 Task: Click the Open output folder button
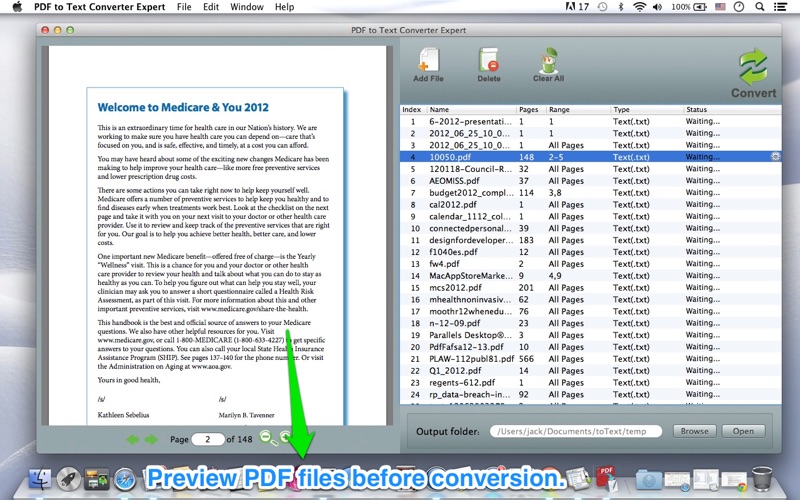click(x=743, y=431)
